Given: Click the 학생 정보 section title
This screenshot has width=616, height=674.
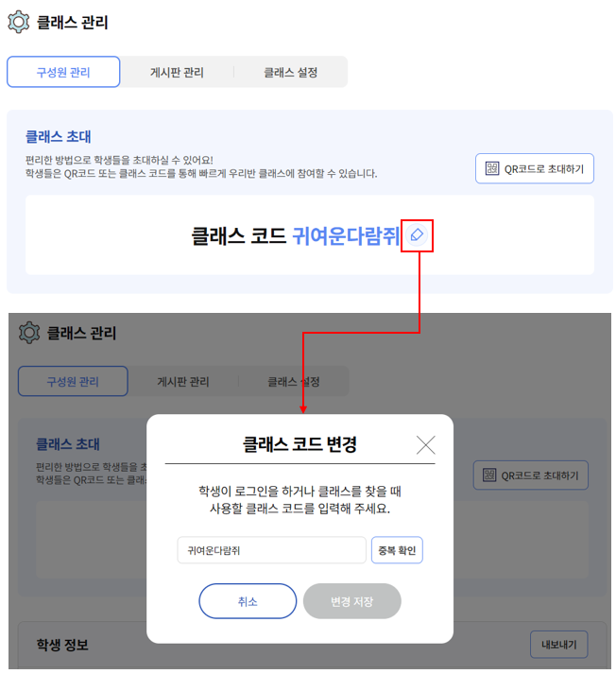Looking at the screenshot, I should tap(62, 645).
